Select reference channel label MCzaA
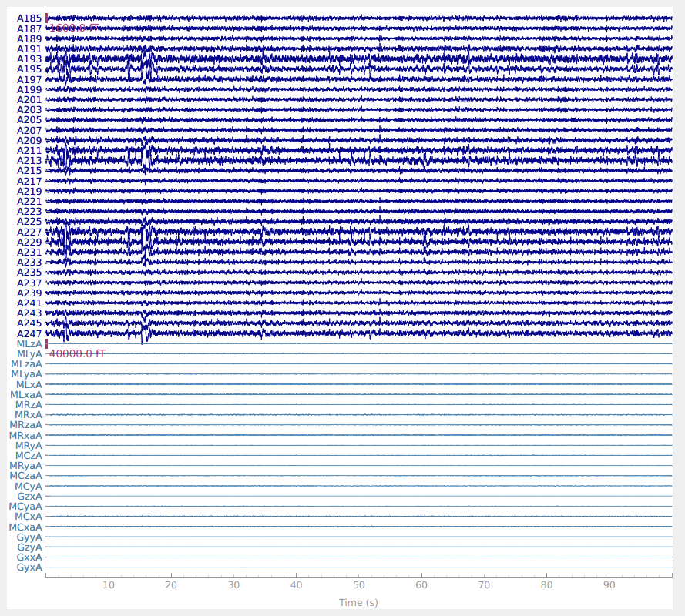 click(25, 475)
